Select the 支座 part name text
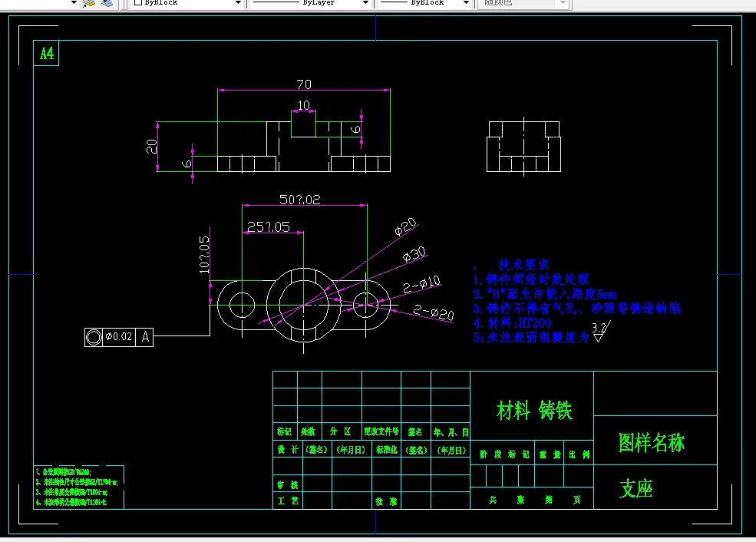Viewport: 756px width, 542px height. click(x=636, y=488)
